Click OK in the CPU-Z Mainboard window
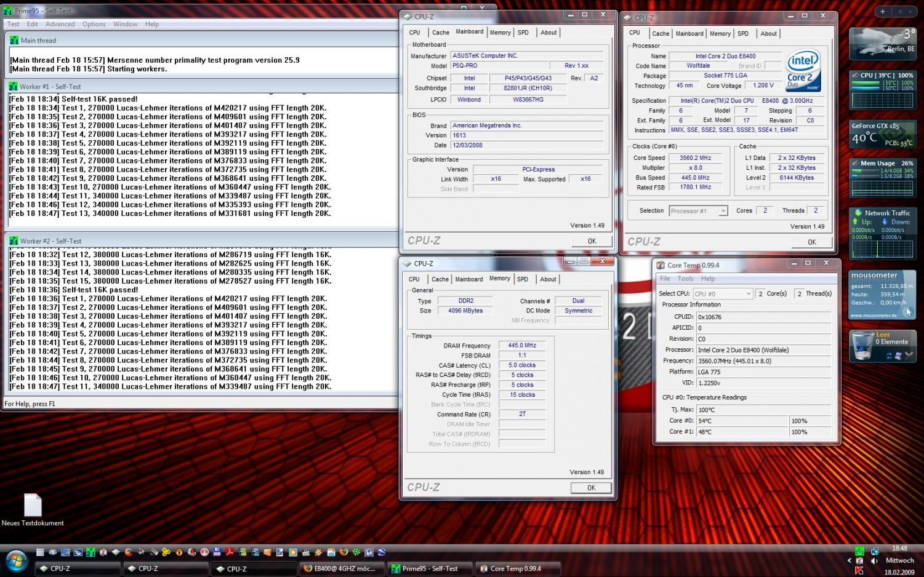This screenshot has width=924, height=577. click(x=592, y=241)
